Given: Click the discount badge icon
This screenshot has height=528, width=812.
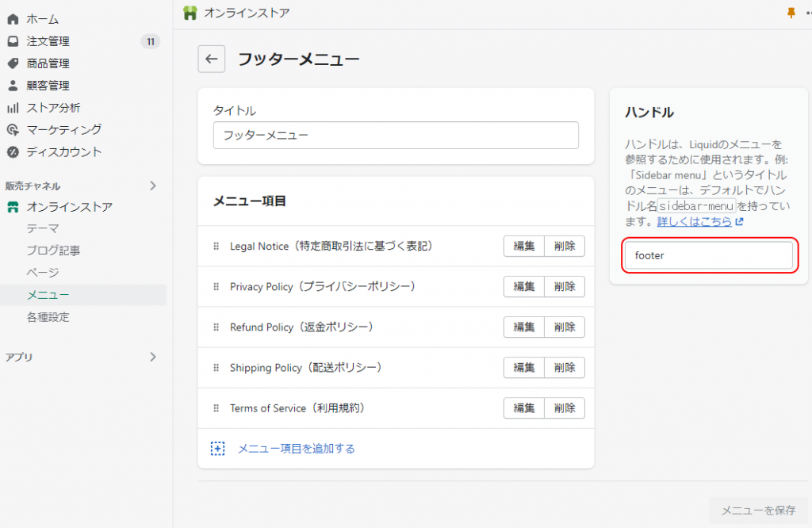Looking at the screenshot, I should (13, 152).
